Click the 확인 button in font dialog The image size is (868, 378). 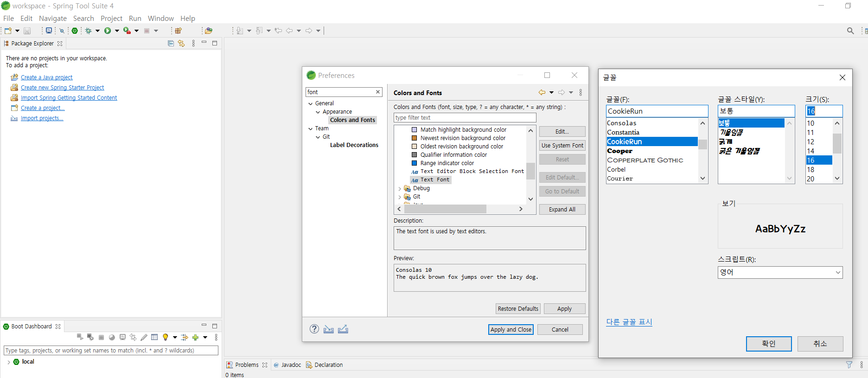pyautogui.click(x=769, y=343)
